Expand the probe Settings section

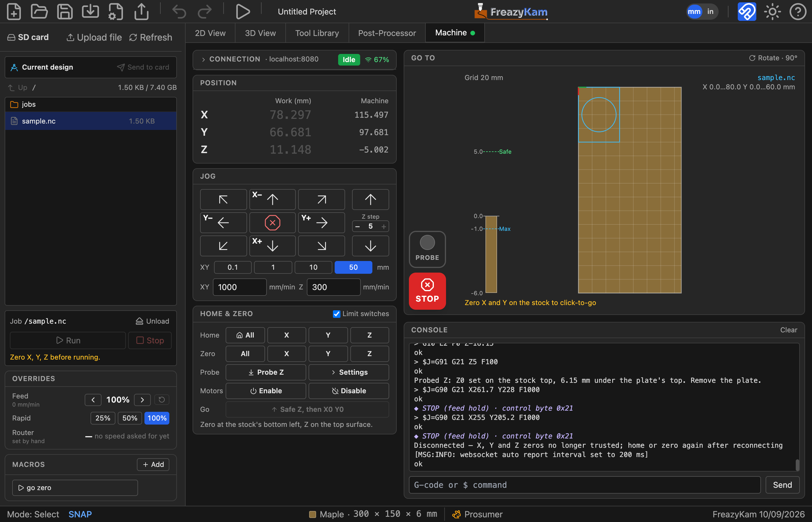click(x=349, y=372)
